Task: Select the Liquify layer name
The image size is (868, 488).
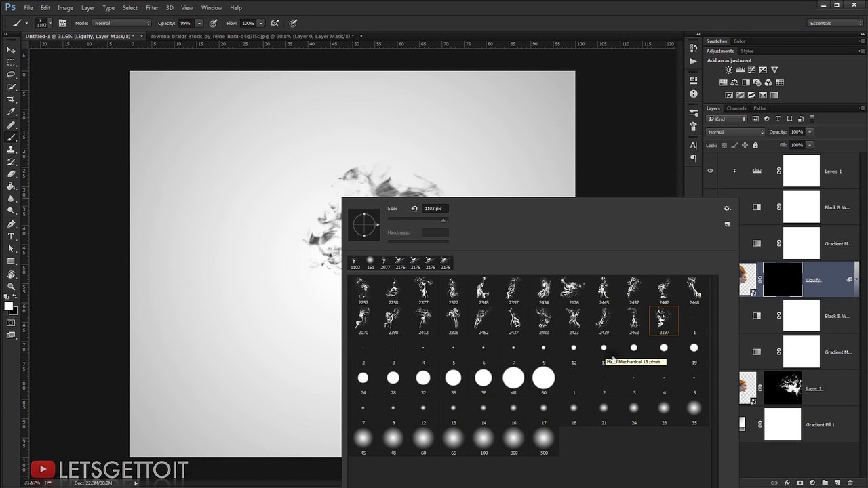Action: (x=813, y=280)
